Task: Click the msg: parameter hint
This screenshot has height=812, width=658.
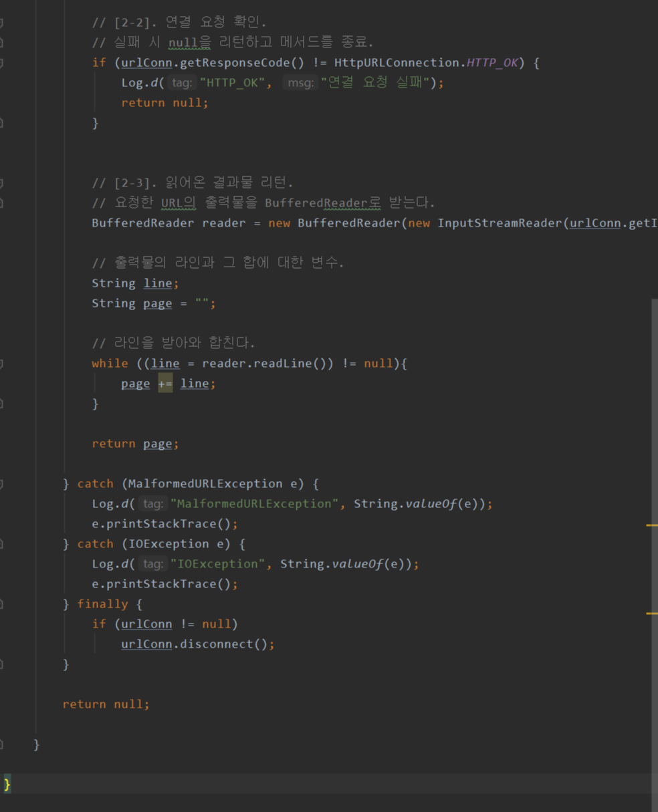Action: pyautogui.click(x=300, y=83)
